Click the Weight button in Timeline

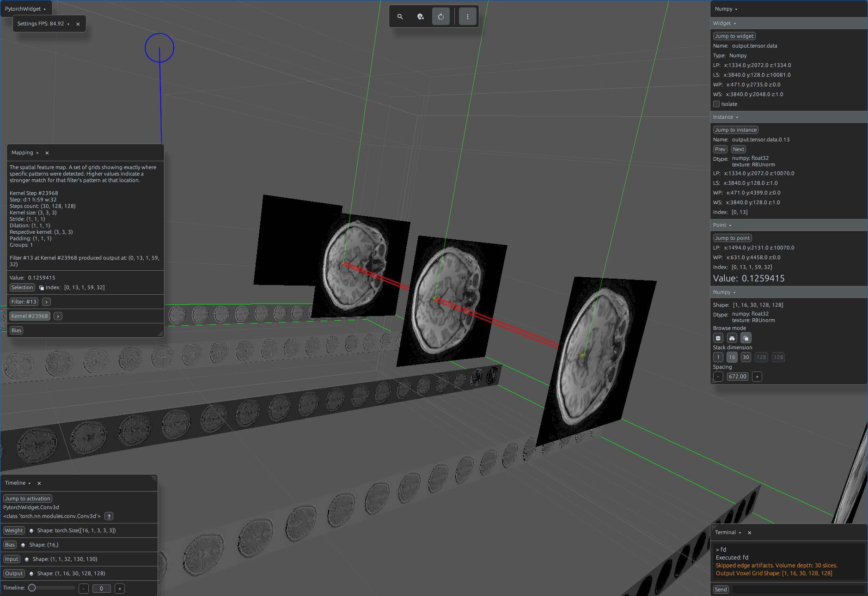pyautogui.click(x=14, y=531)
